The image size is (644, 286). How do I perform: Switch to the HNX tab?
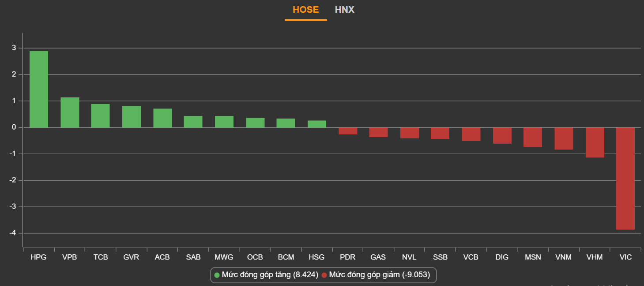tap(344, 10)
